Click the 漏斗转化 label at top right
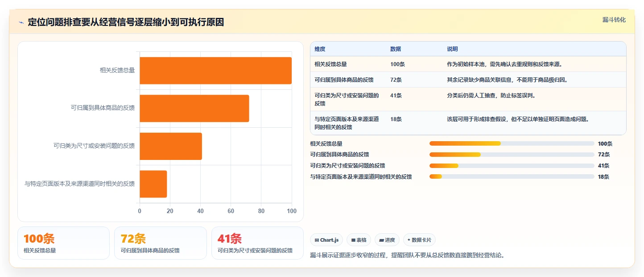The width and height of the screenshot is (644, 277). [614, 20]
